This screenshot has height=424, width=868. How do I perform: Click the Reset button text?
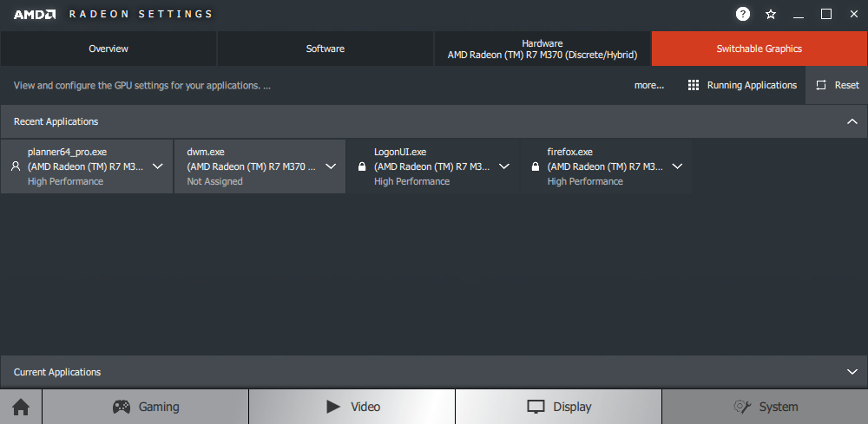coord(847,85)
